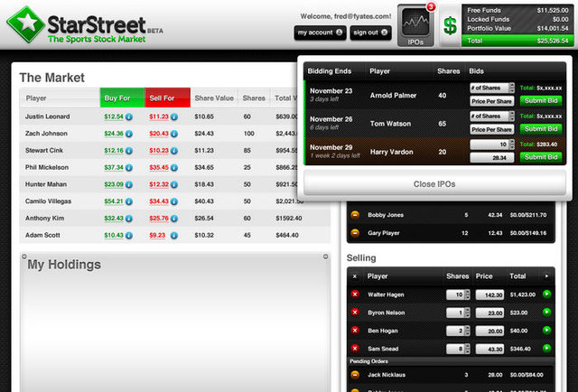Click Justin Leonard buy price $12.54
The height and width of the screenshot is (392, 578).
pos(114,117)
